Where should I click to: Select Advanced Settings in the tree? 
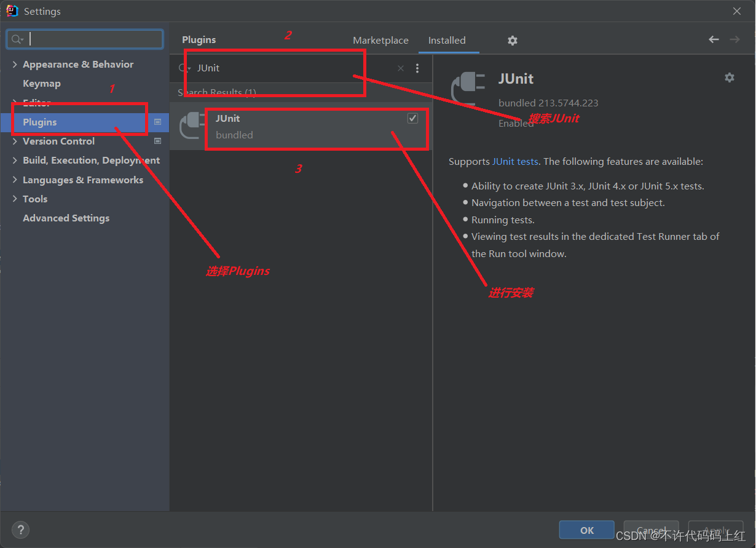pos(66,218)
